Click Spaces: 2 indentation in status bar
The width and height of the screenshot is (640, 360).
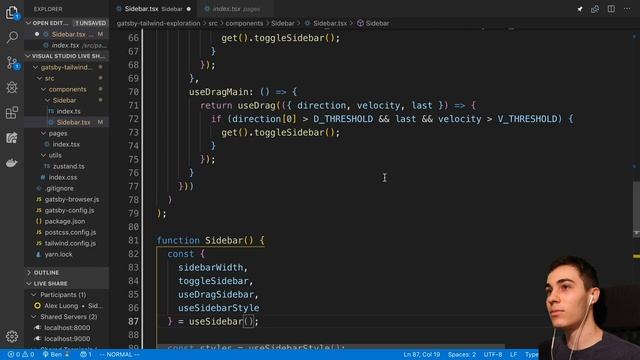click(462, 355)
